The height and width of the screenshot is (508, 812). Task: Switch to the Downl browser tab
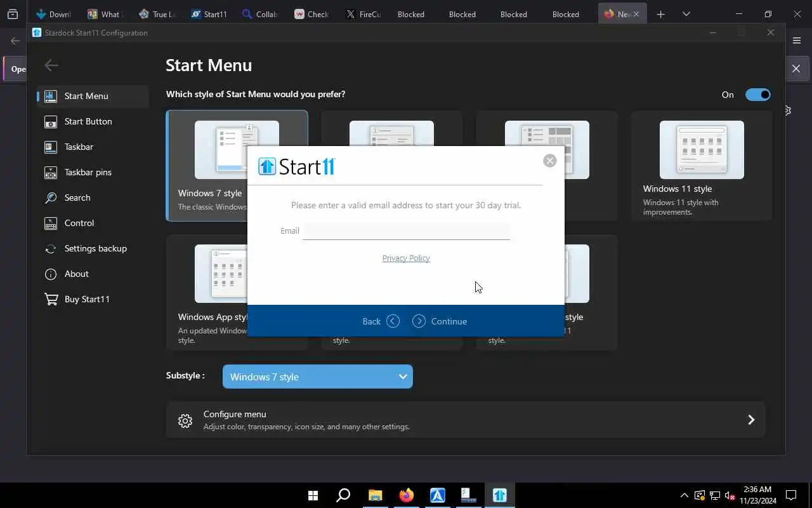pos(54,14)
